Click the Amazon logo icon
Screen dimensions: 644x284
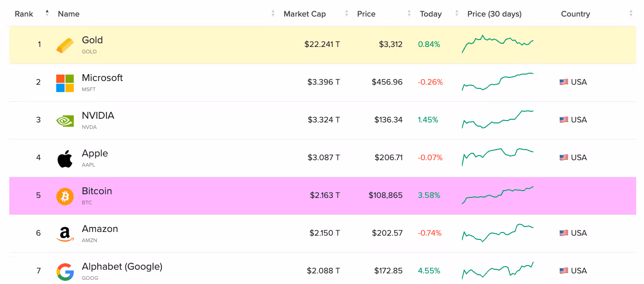pos(65,234)
